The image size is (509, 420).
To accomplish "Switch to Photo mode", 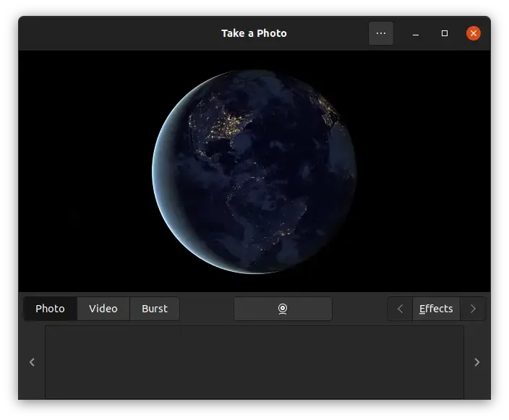I will pyautogui.click(x=51, y=309).
